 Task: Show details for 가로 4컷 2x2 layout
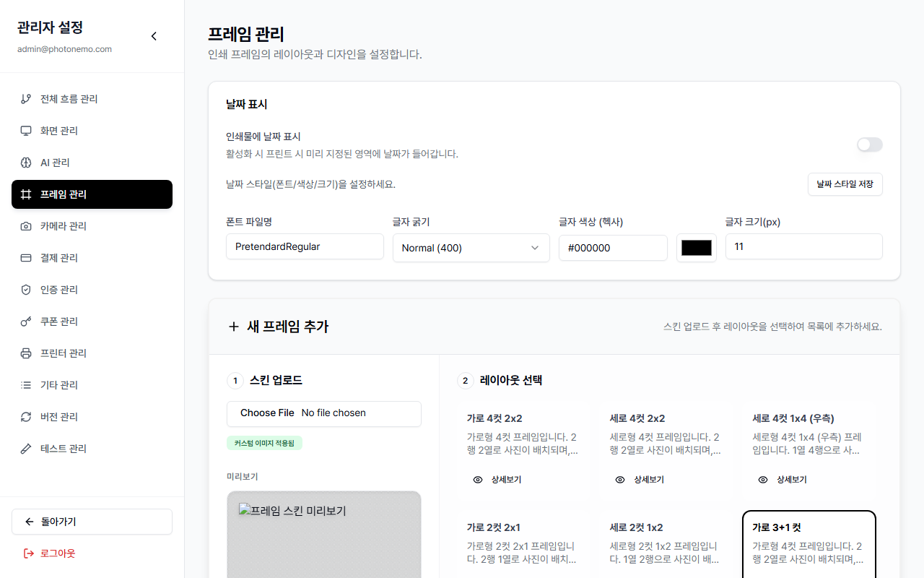coord(497,480)
